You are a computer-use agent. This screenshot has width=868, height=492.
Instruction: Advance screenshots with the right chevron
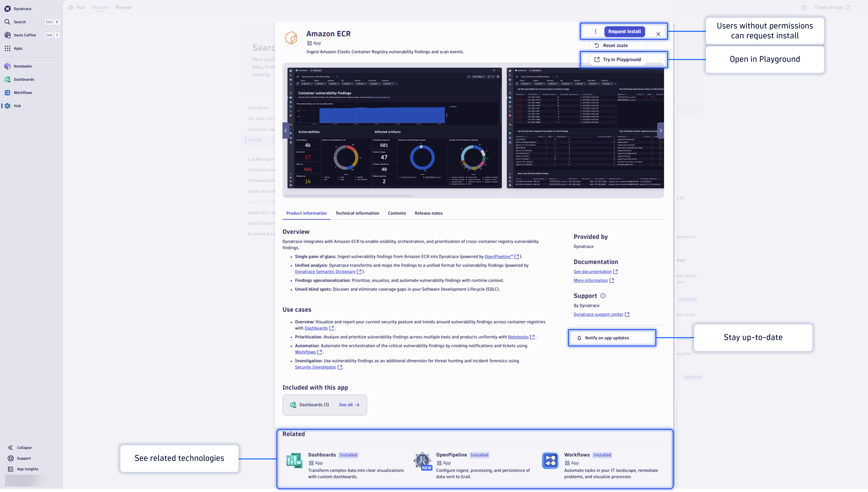click(661, 130)
